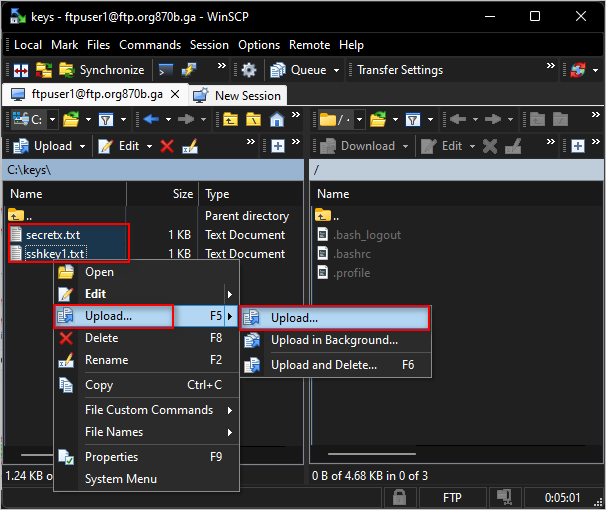Sort local files by Size column
Screen dimensions: 606x510
pyautogui.click(x=162, y=194)
